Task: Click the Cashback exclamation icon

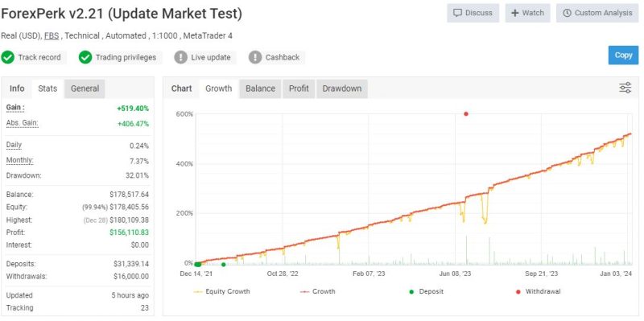Action: pos(255,57)
